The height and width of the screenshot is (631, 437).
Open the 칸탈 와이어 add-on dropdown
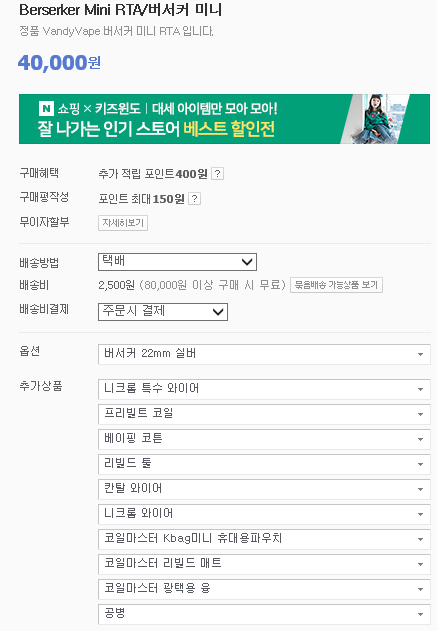tap(264, 489)
